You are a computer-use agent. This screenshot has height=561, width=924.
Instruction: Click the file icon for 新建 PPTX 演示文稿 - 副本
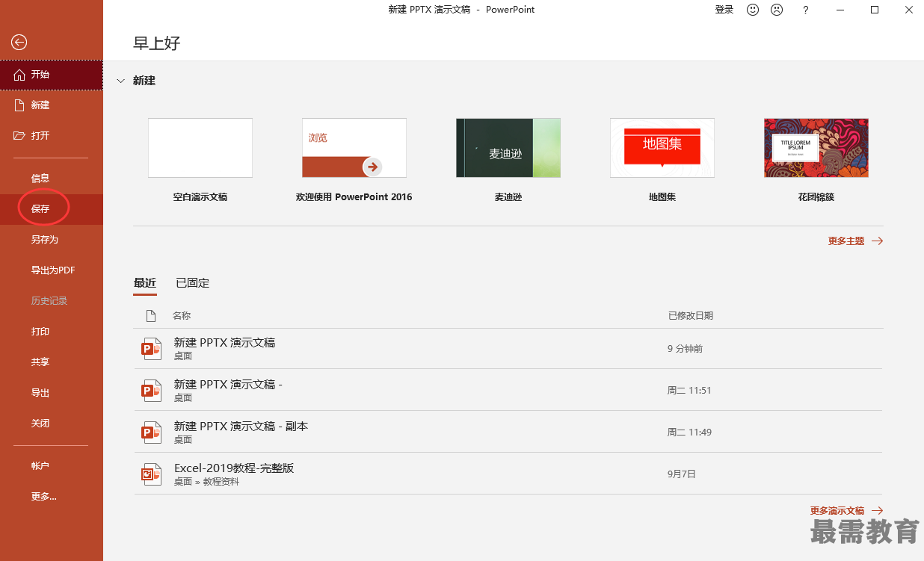pos(152,433)
